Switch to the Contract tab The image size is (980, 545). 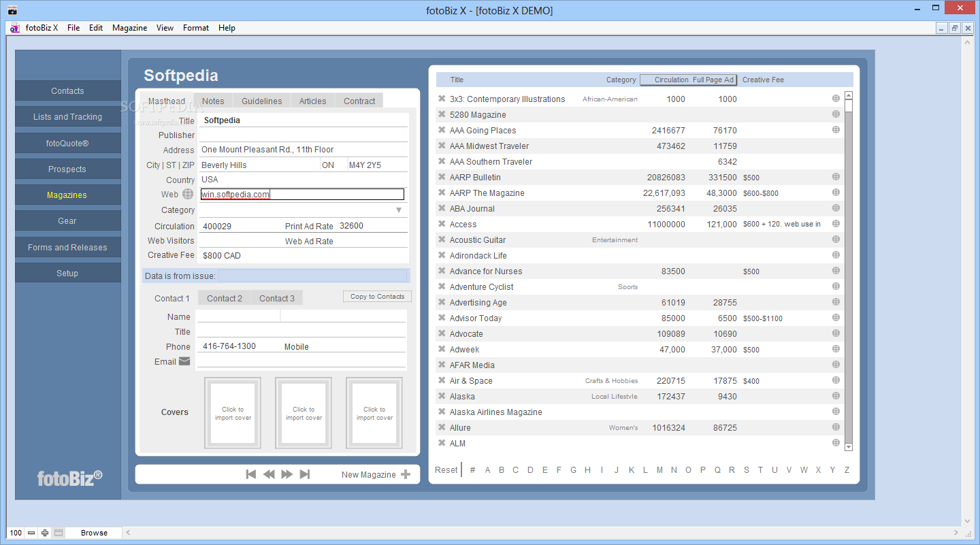click(x=359, y=101)
